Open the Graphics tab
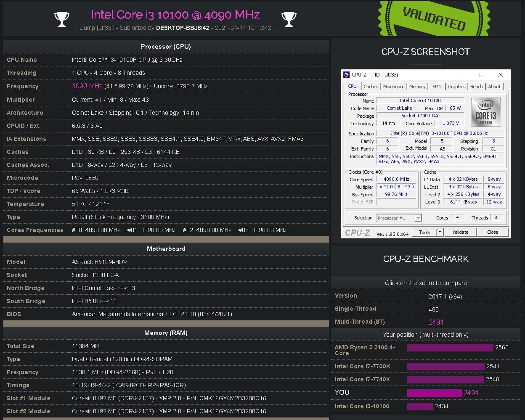The height and width of the screenshot is (420, 525). point(456,87)
